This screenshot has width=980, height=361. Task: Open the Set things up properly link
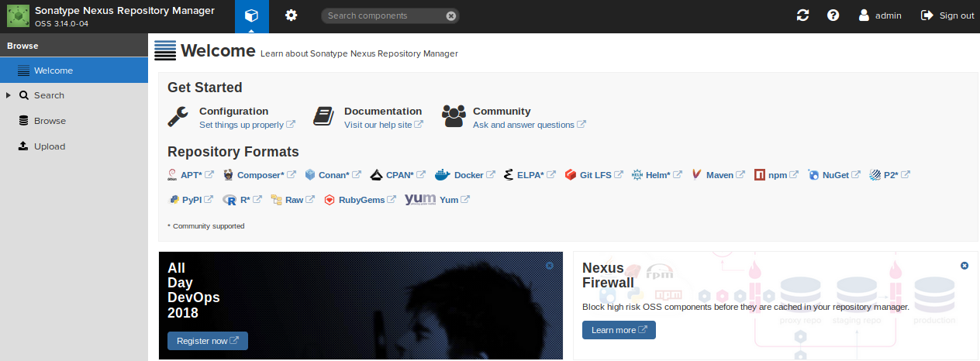247,125
